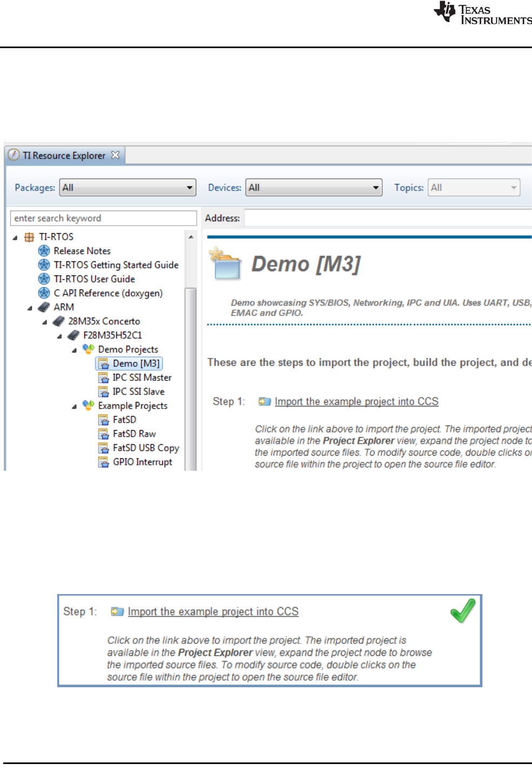Click the FatSD project icon
Image resolution: width=532 pixels, height=770 pixels.
coord(103,420)
